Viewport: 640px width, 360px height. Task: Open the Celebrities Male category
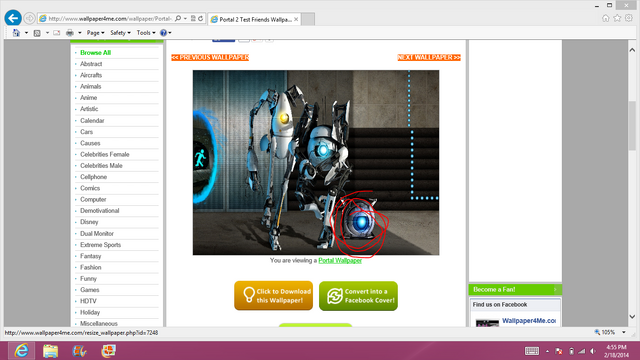[101, 166]
